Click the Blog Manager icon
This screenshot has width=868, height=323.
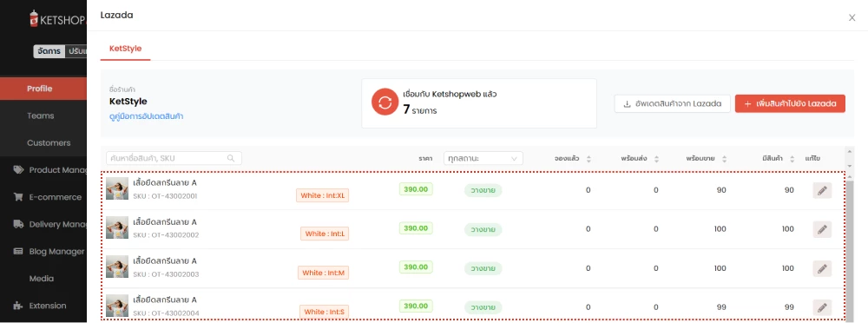tap(19, 252)
